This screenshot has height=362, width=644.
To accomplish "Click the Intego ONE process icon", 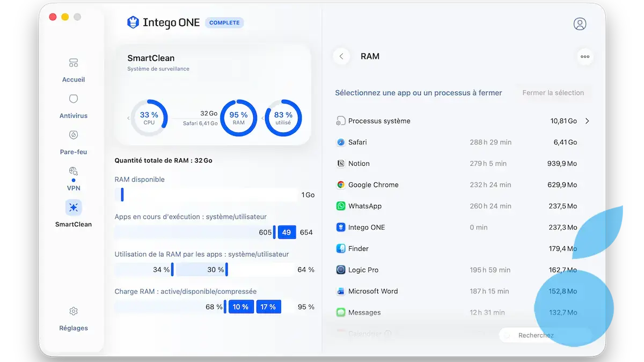I will (340, 227).
